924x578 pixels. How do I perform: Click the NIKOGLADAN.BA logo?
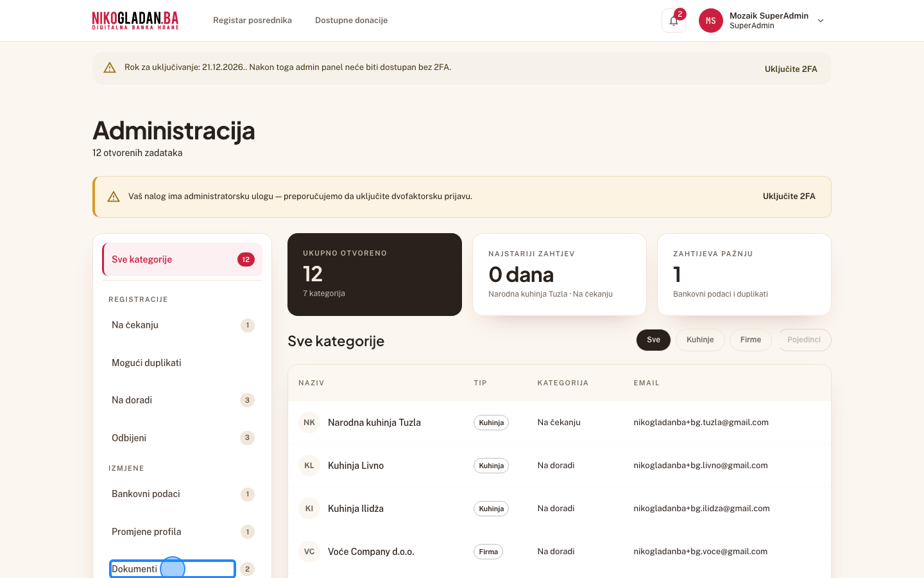click(135, 21)
